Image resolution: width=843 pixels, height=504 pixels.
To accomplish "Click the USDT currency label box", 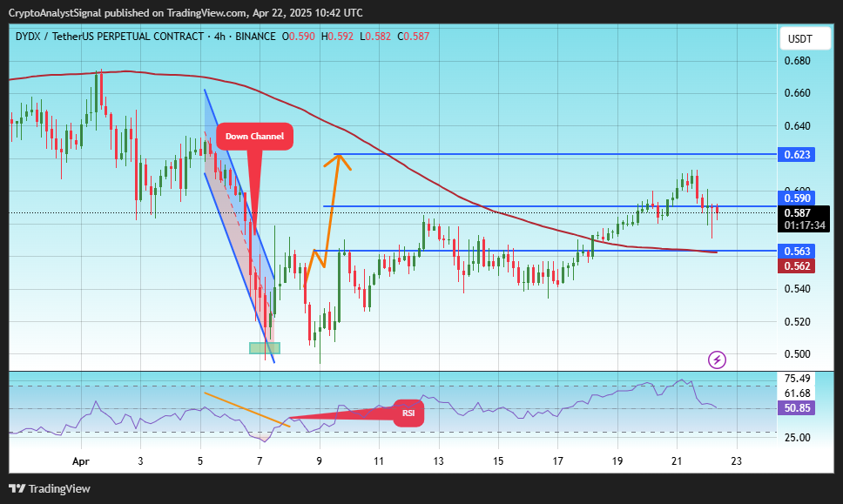I will pos(805,38).
